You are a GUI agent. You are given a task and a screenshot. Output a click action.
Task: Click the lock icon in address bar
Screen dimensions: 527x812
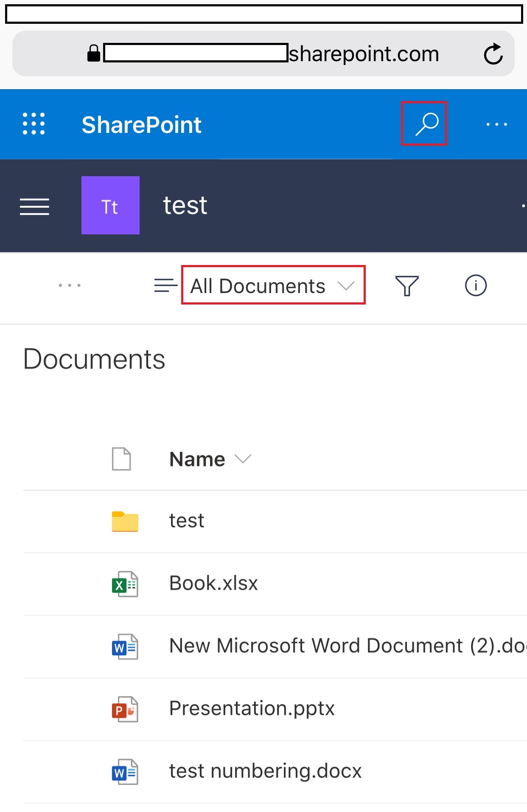point(94,54)
